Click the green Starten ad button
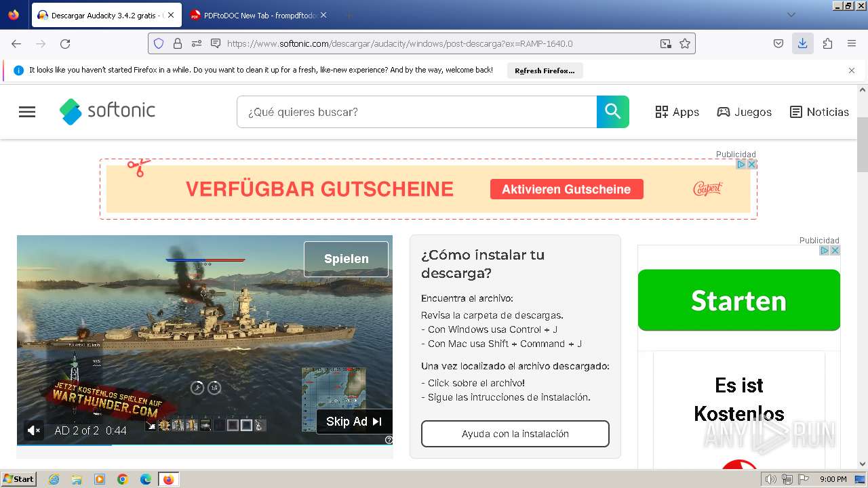The width and height of the screenshot is (868, 488). point(739,300)
